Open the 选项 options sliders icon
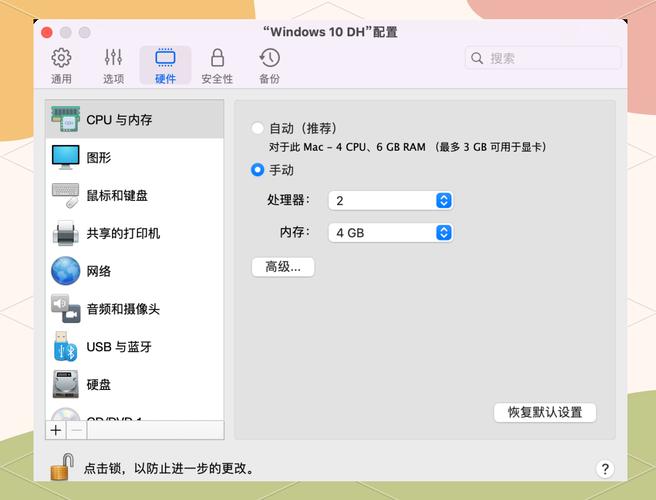Image resolution: width=656 pixels, height=500 pixels. 113,58
